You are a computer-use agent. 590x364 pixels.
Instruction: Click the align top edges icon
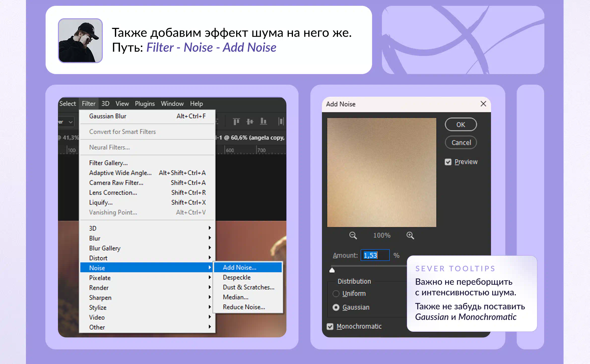point(236,122)
